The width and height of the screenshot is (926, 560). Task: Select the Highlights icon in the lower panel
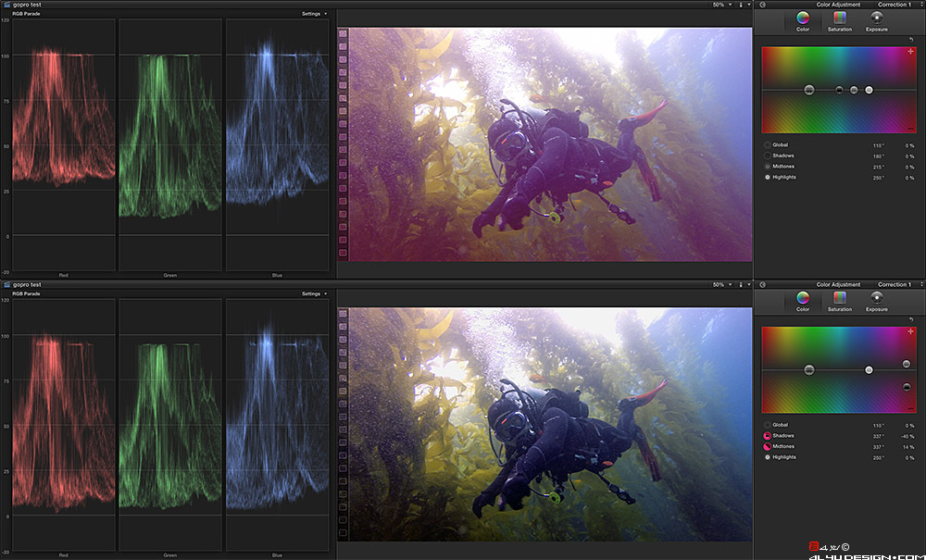click(767, 457)
